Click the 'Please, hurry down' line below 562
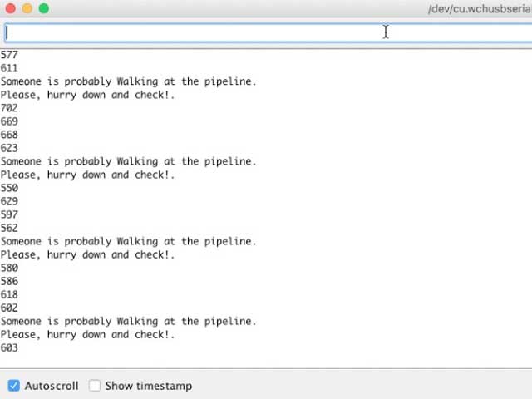The height and width of the screenshot is (399, 532). [87, 254]
